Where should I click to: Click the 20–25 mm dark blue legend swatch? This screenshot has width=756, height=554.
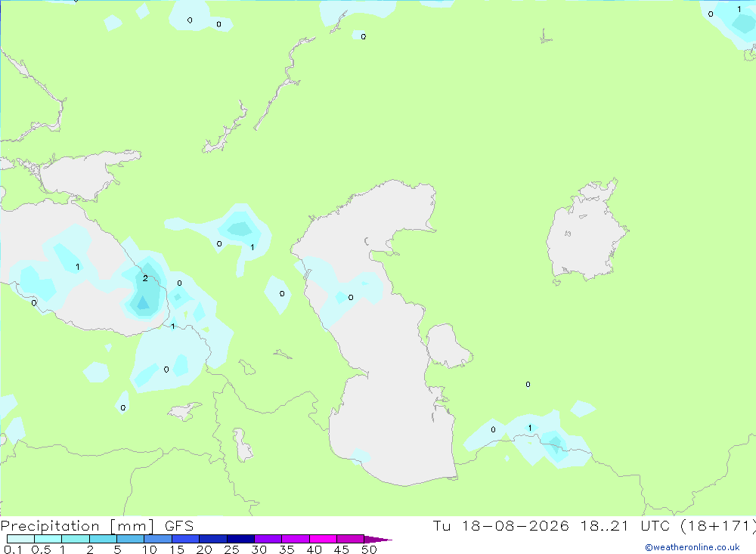pos(212,539)
